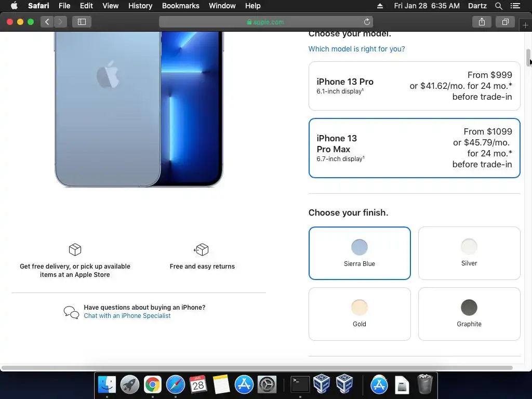Choose the Silver finish
Image resolution: width=532 pixels, height=399 pixels.
coord(469,253)
